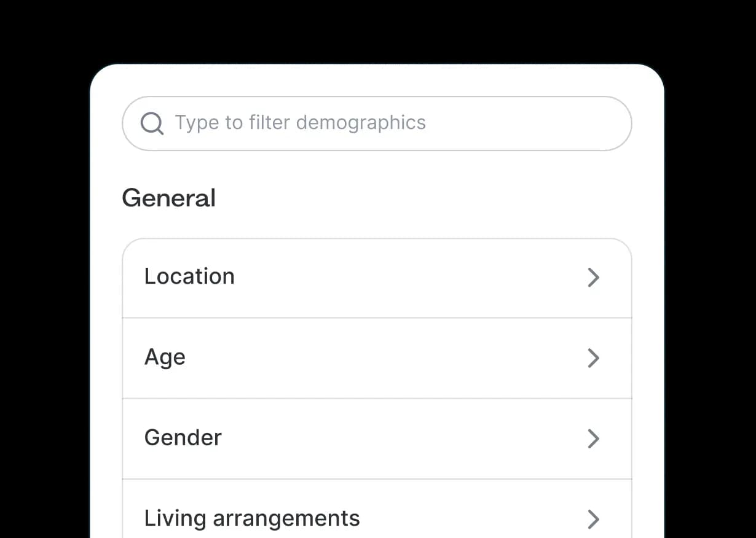Image resolution: width=756 pixels, height=538 pixels.
Task: Select the Location label text
Action: (x=189, y=277)
